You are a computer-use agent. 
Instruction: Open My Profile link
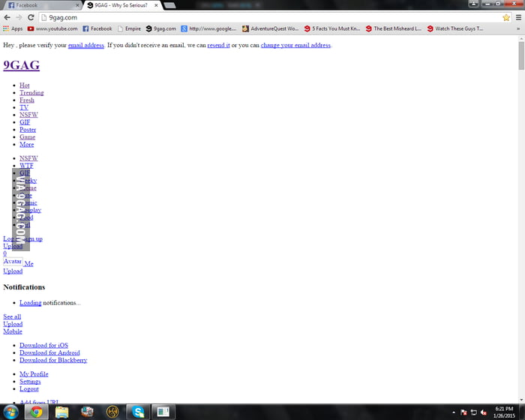click(x=34, y=374)
